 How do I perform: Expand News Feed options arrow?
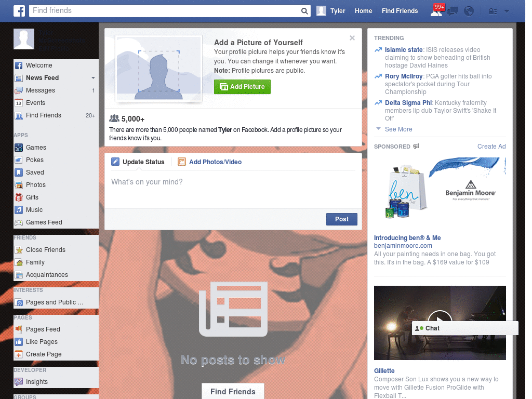[x=93, y=78]
